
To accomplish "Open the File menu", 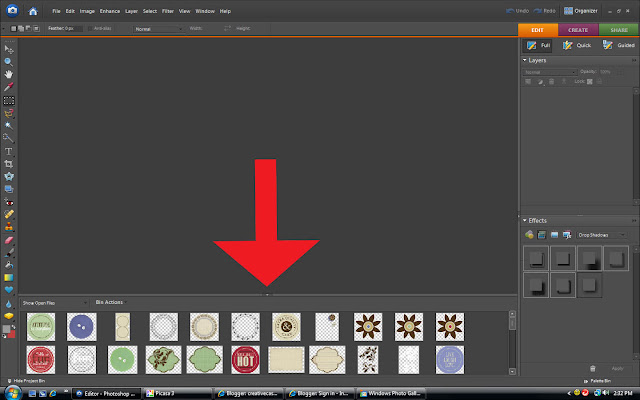I will (56, 11).
